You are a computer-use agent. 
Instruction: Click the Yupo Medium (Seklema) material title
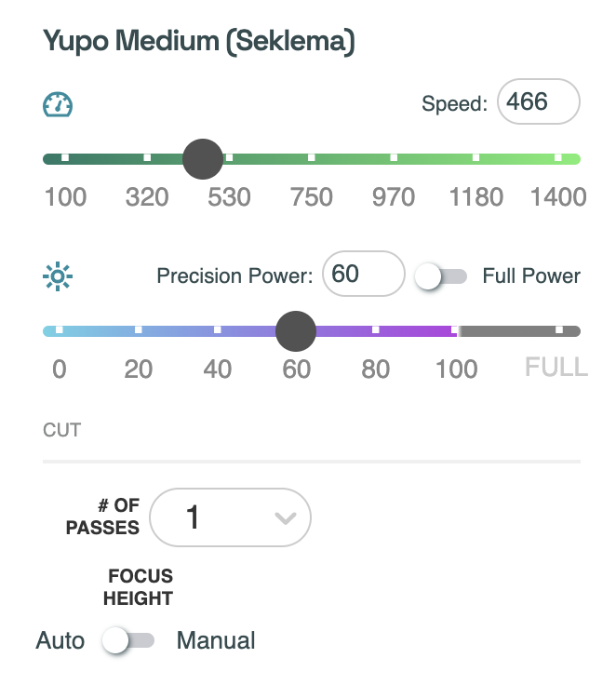[199, 43]
